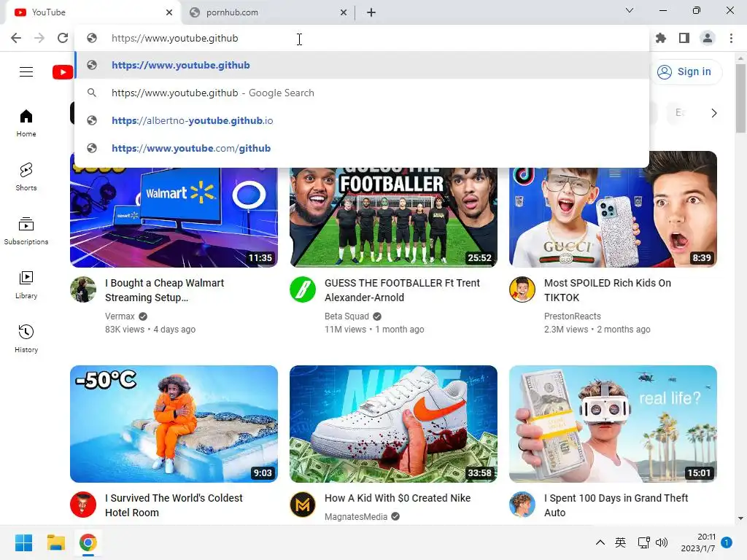Open Chrome Extensions puzzle icon
Image resolution: width=747 pixels, height=560 pixels.
point(661,38)
